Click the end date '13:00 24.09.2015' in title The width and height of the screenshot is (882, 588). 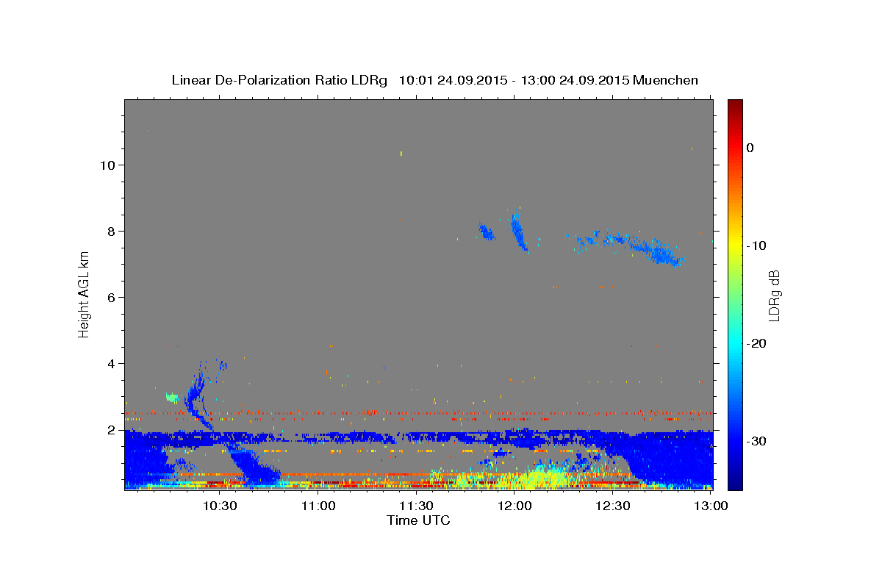575,80
